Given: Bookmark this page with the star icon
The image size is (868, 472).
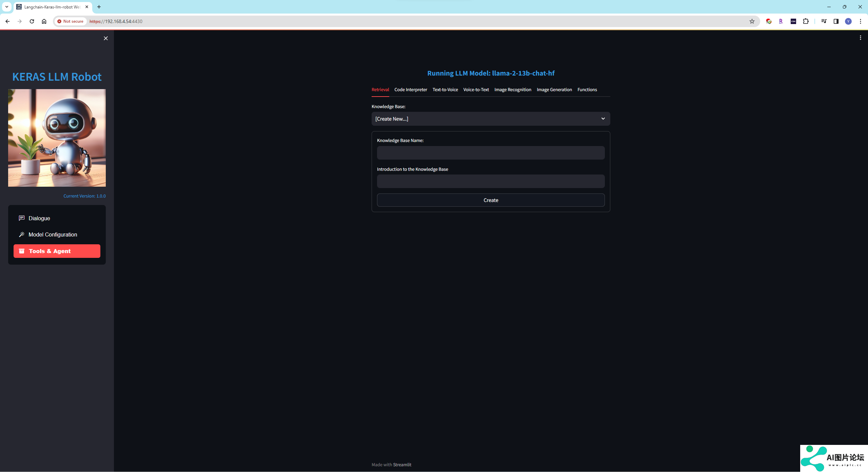Looking at the screenshot, I should pos(752,21).
